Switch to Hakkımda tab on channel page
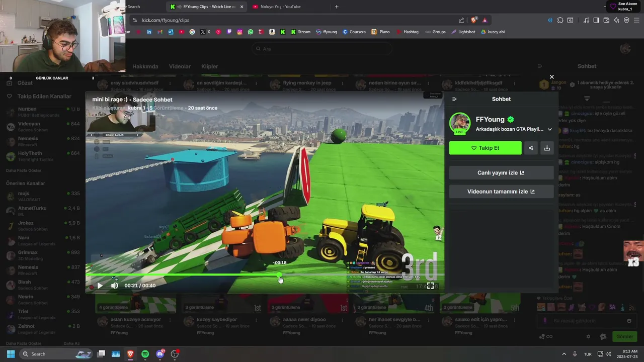 coord(145,66)
